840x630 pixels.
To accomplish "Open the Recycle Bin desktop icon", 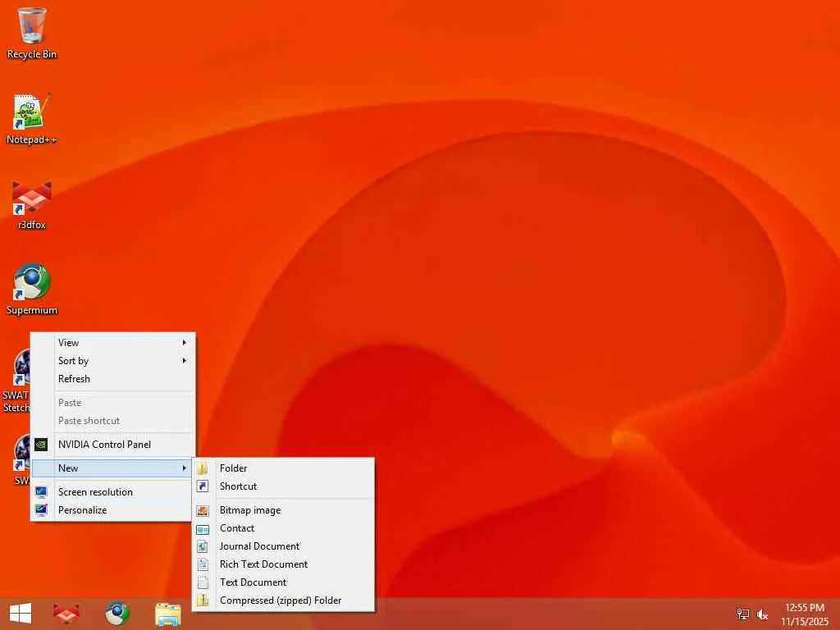I will click(31, 32).
